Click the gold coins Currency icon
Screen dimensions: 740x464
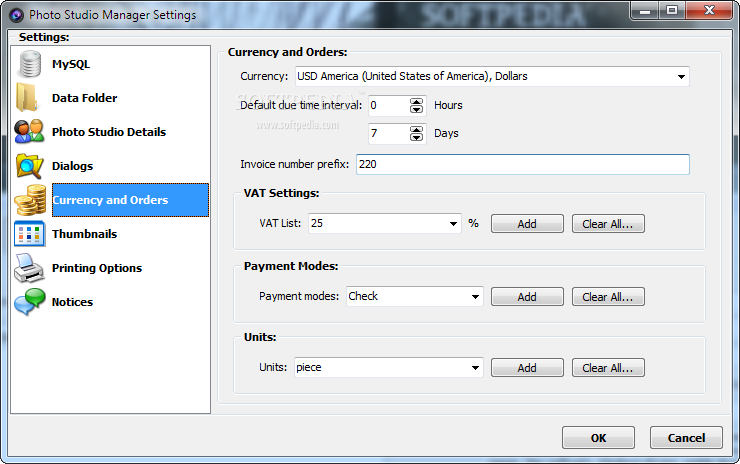click(x=30, y=200)
